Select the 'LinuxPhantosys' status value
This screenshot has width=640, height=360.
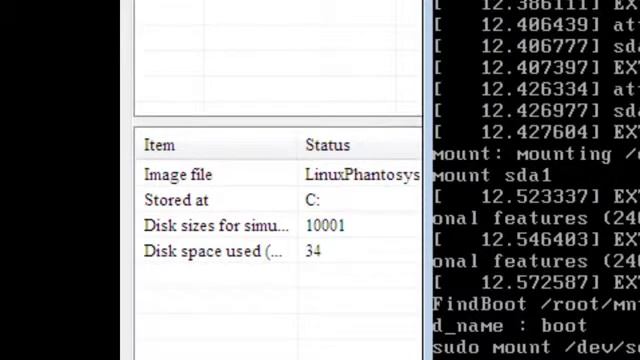click(x=362, y=175)
